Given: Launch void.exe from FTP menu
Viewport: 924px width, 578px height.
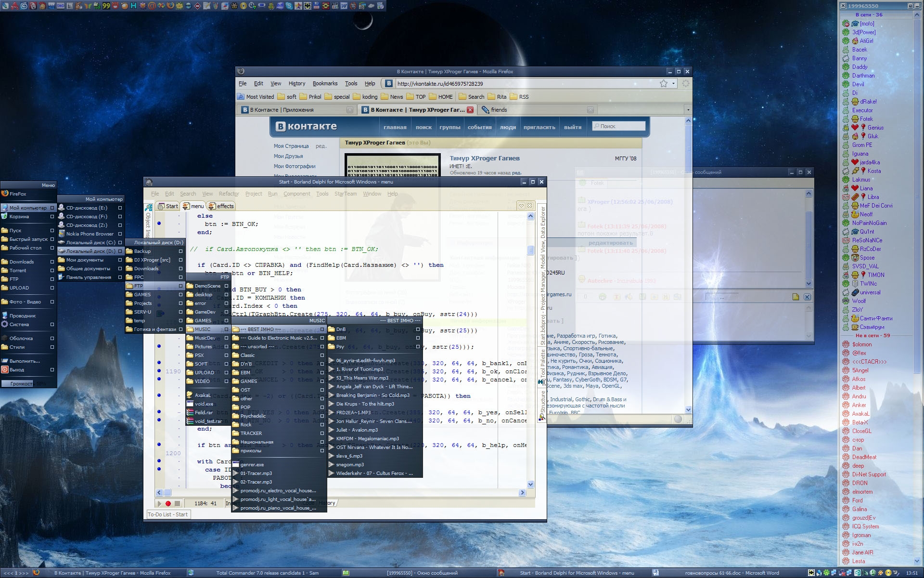Looking at the screenshot, I should pyautogui.click(x=207, y=404).
